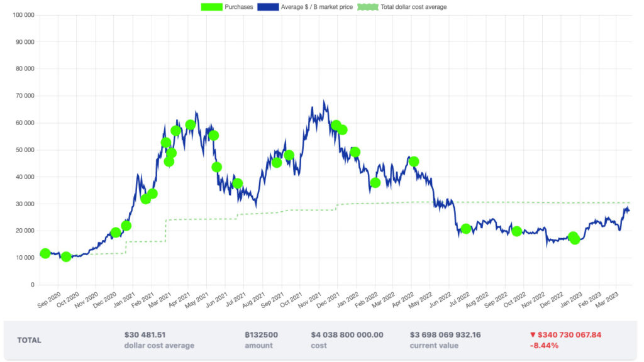The width and height of the screenshot is (644, 362).
Task: Click the $3 698 069 932.16 current value
Action: [x=445, y=335]
